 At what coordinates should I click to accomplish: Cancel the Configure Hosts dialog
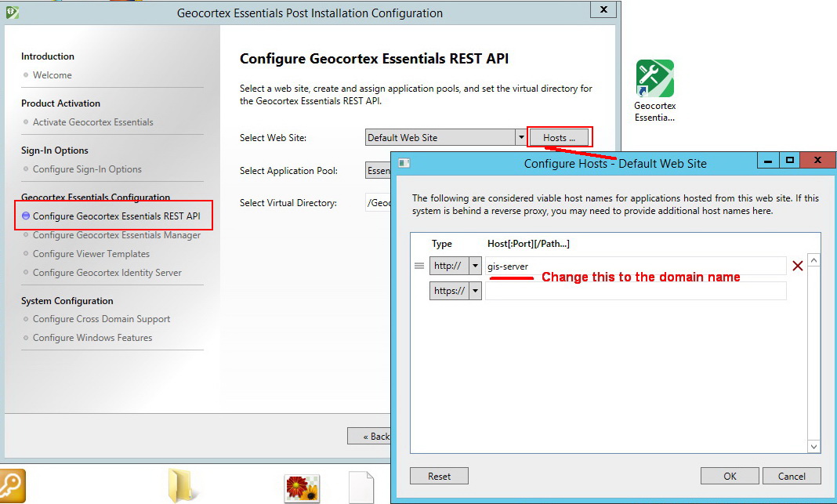(792, 477)
